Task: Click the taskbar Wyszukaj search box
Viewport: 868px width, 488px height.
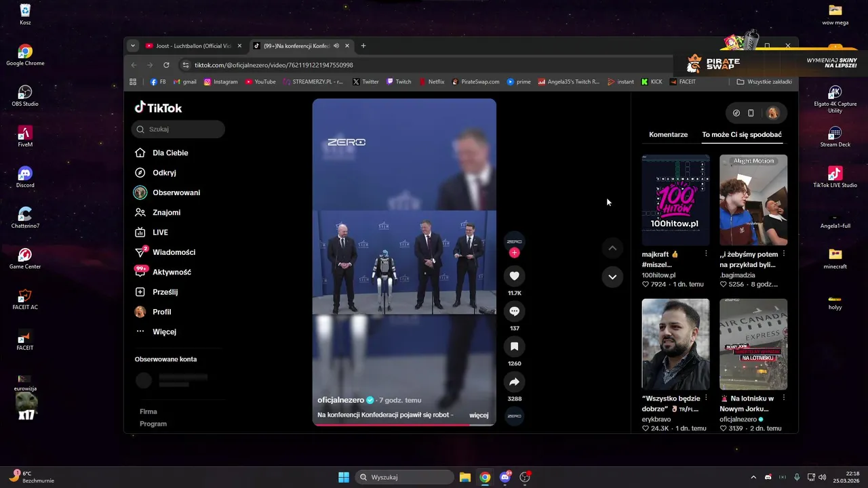Action: [x=405, y=477]
